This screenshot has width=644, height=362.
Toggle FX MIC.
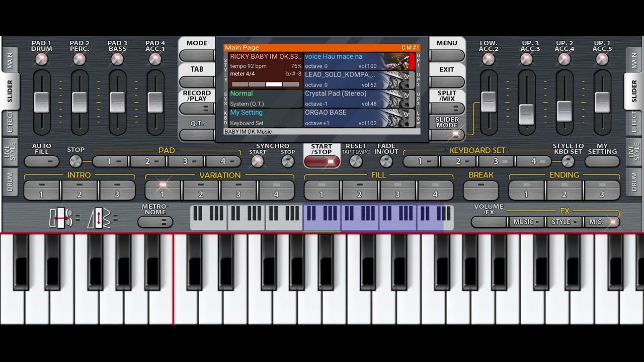(602, 222)
